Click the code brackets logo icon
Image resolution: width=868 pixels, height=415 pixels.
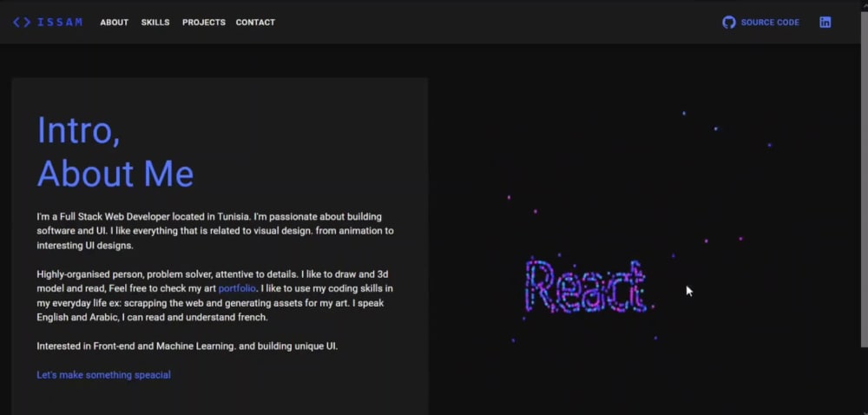(x=22, y=22)
